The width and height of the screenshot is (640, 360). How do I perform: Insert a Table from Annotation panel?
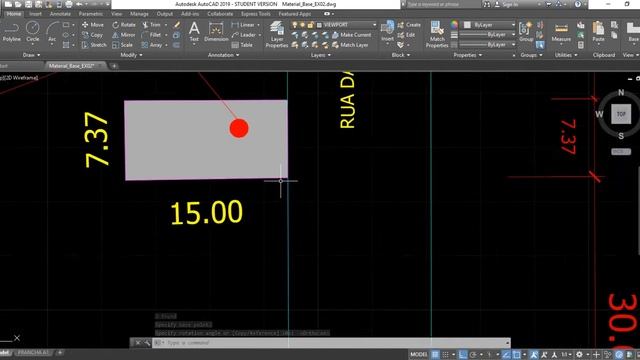(242, 45)
